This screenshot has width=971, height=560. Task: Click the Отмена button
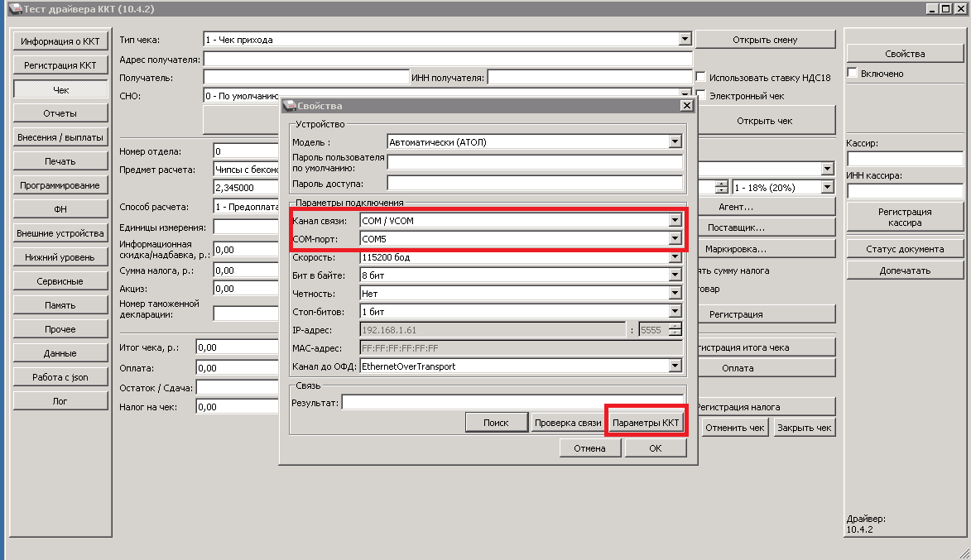tap(589, 448)
